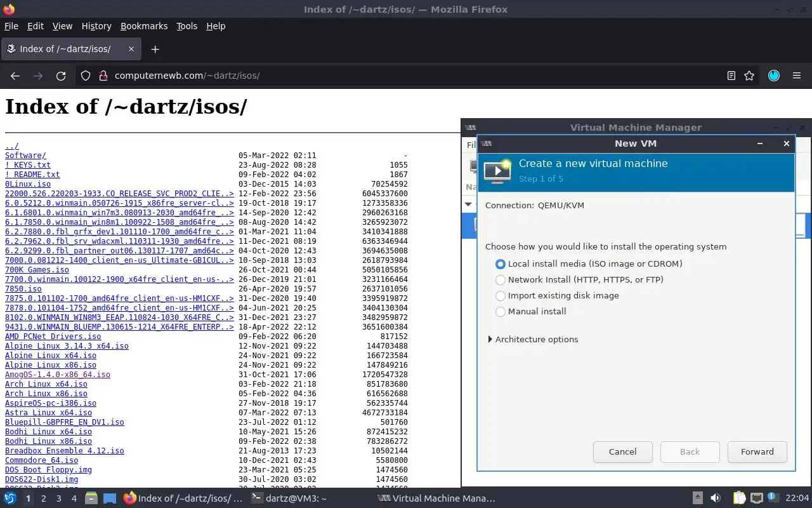The height and width of the screenshot is (508, 812).
Task: Select Manual install radio option
Action: [x=501, y=311]
